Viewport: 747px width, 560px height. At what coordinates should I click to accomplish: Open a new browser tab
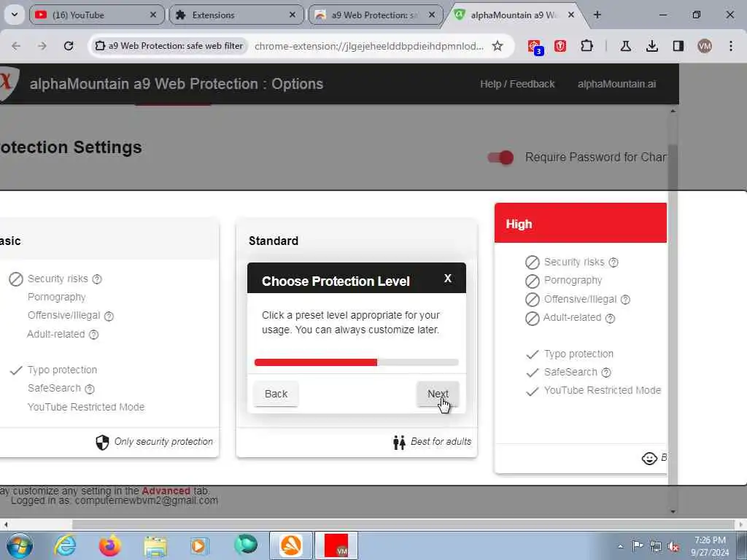(x=597, y=15)
